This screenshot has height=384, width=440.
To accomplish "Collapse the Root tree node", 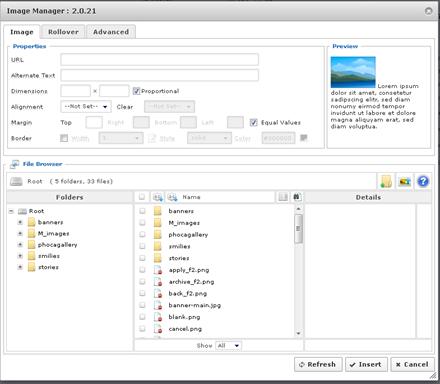I will pyautogui.click(x=11, y=211).
